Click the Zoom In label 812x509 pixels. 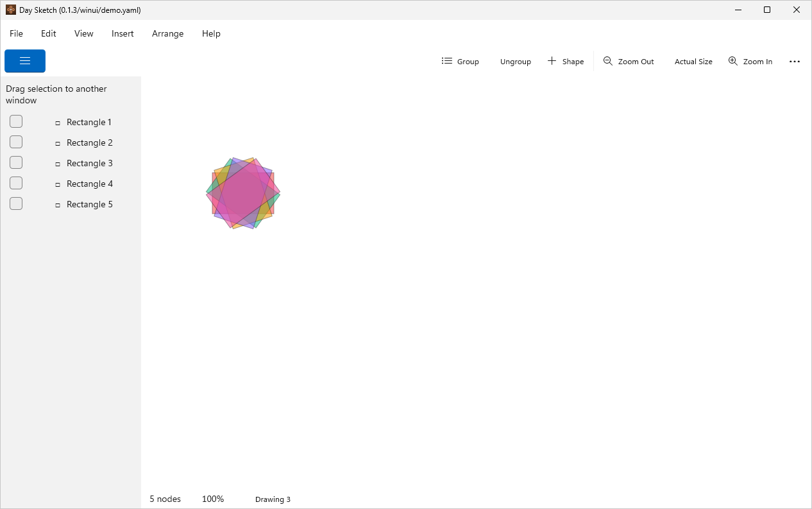pyautogui.click(x=758, y=62)
